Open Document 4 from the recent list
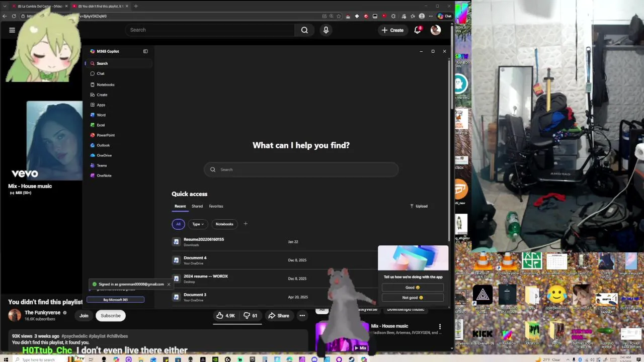This screenshot has width=644, height=362. [x=195, y=258]
